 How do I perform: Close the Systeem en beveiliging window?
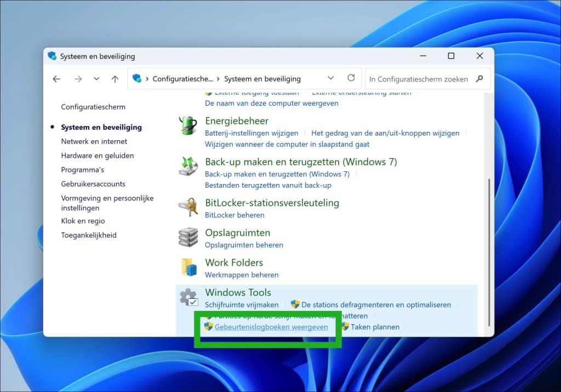(480, 56)
